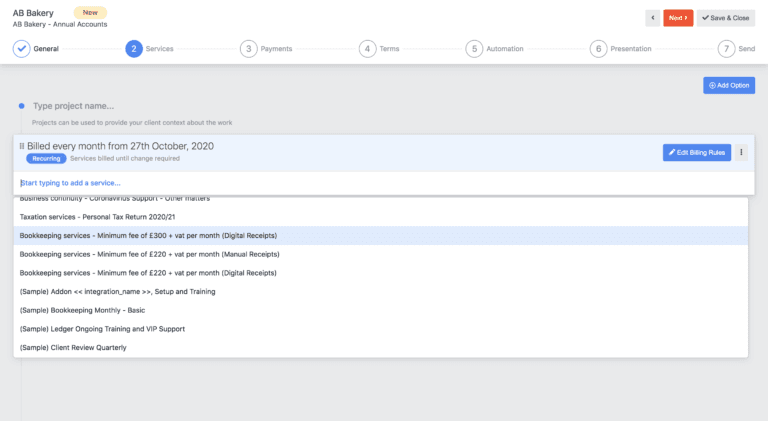Click the back arrow button beside Next

652,18
